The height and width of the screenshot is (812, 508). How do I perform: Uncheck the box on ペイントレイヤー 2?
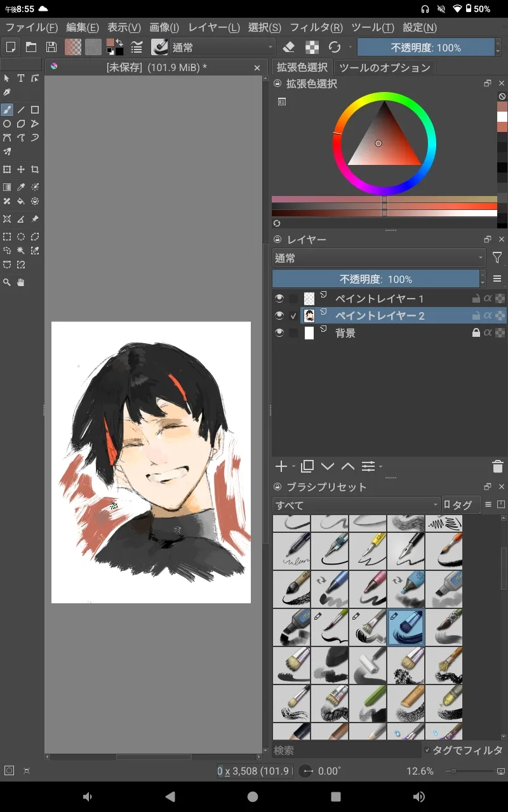coord(293,315)
